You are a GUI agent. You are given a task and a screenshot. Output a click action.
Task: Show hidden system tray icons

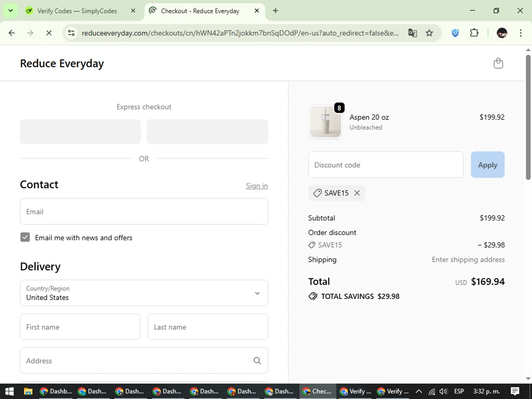419,391
